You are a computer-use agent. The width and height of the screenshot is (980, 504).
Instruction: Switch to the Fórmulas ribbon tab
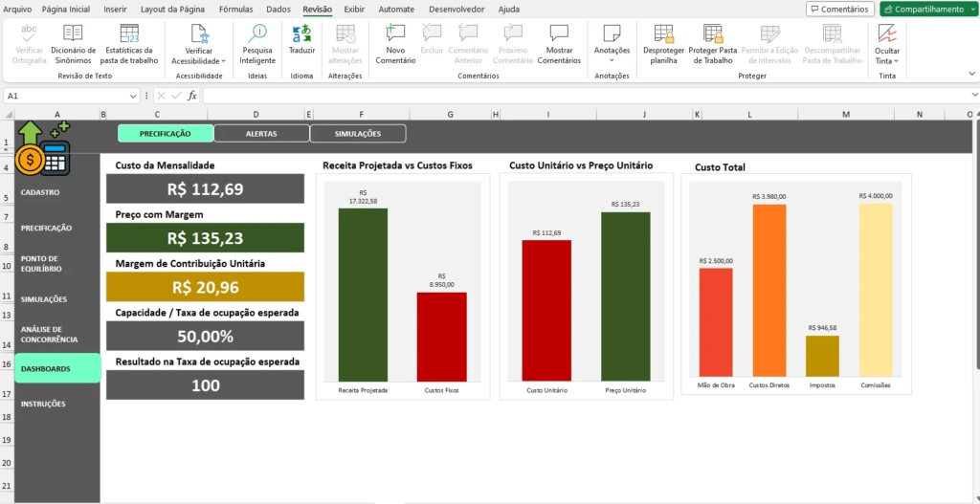(x=235, y=9)
